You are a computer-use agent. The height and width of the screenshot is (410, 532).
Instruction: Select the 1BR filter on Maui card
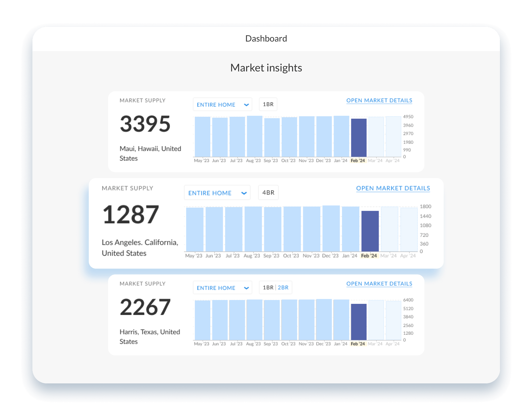coord(268,104)
